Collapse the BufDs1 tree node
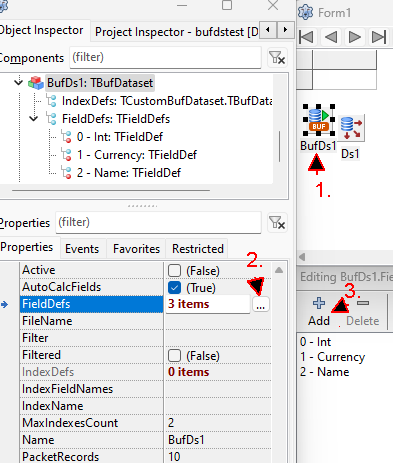This screenshot has height=463, width=393. coord(19,82)
